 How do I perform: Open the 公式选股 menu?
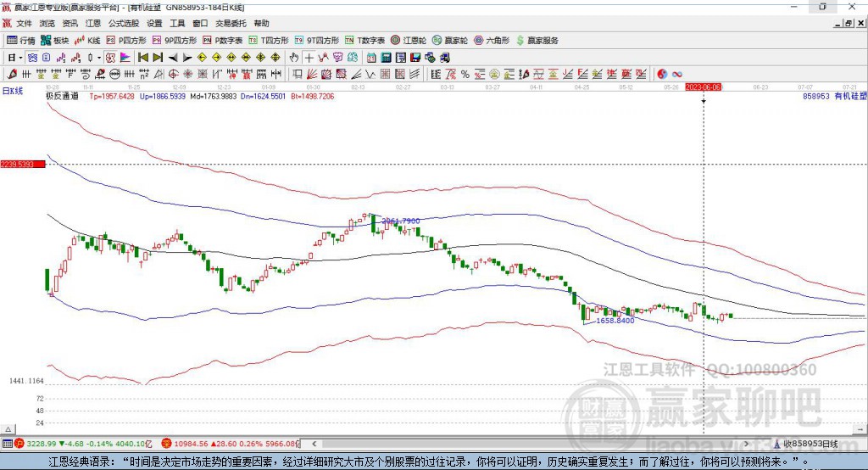pos(124,23)
